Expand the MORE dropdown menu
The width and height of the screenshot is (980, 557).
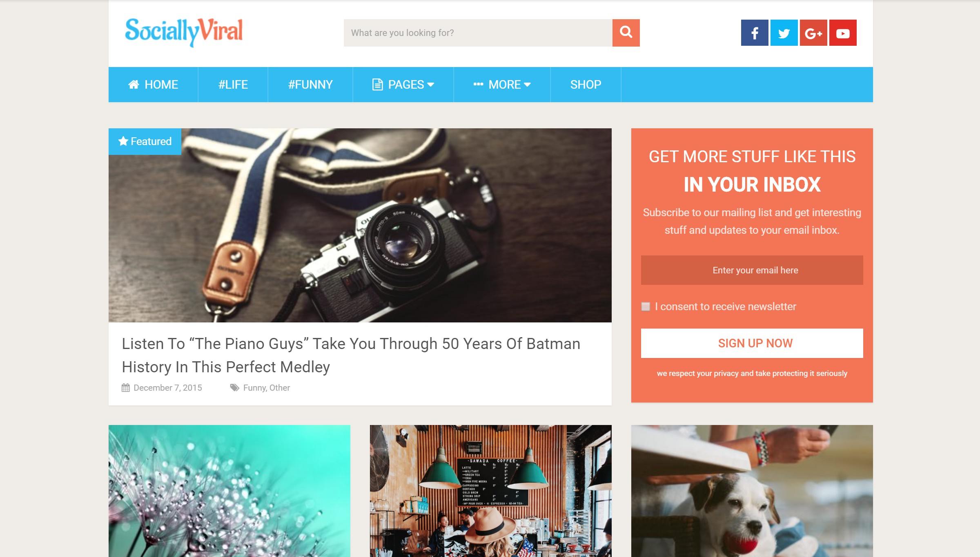tap(502, 85)
